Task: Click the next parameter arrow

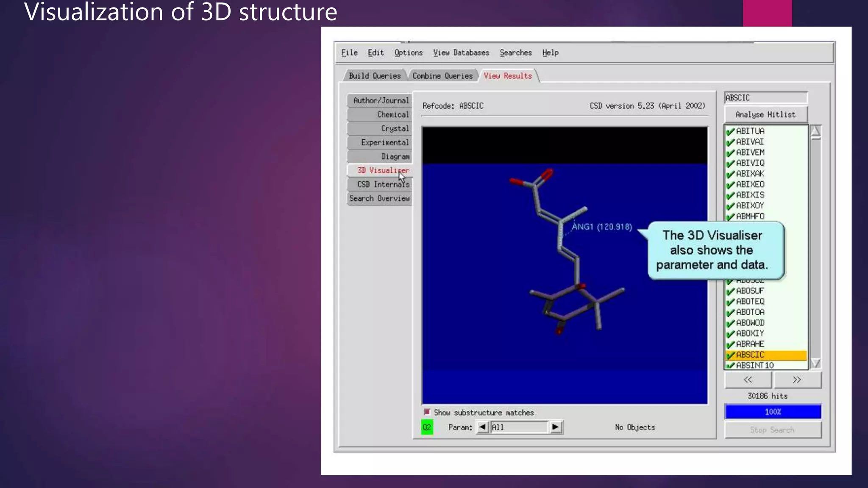Action: tap(555, 427)
